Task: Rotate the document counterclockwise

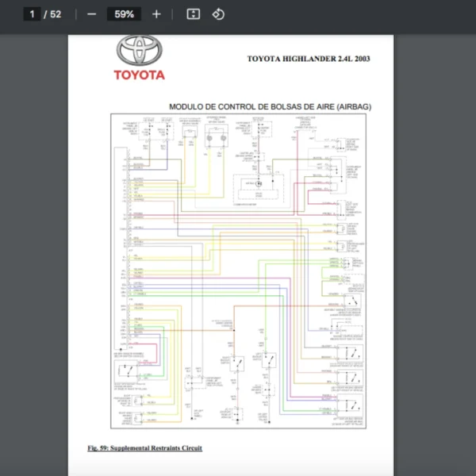Action: (x=218, y=14)
